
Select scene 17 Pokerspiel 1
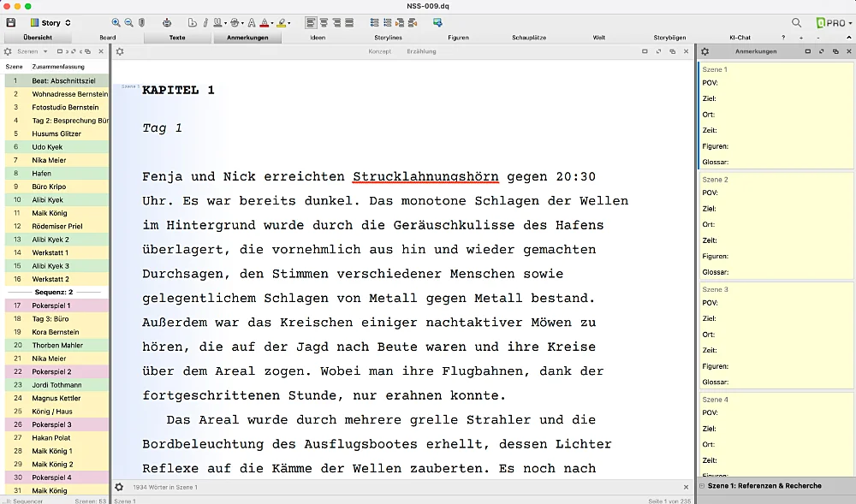(x=56, y=305)
